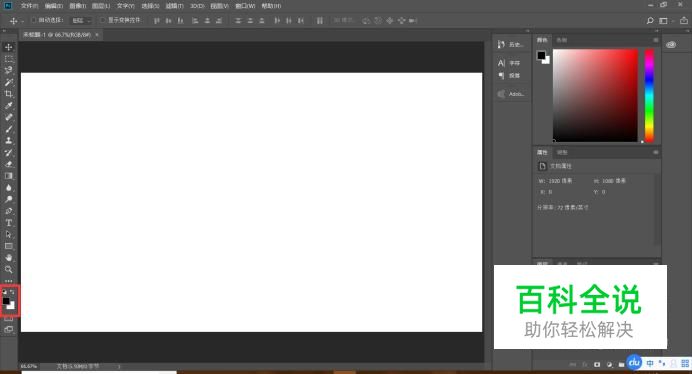Screen dimensions: 692x374
Task: Open the Auto-Select layer/group dropdown
Action: (x=81, y=21)
